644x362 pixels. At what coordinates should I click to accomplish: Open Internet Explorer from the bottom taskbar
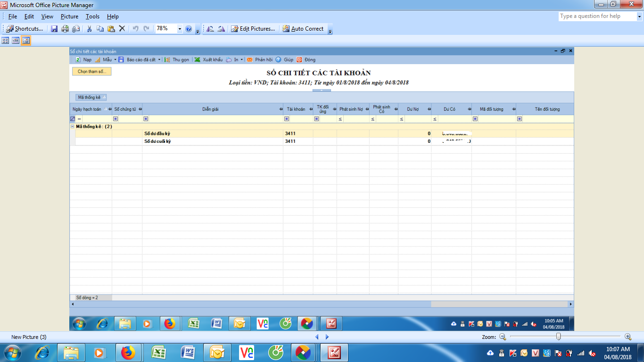[x=42, y=353]
